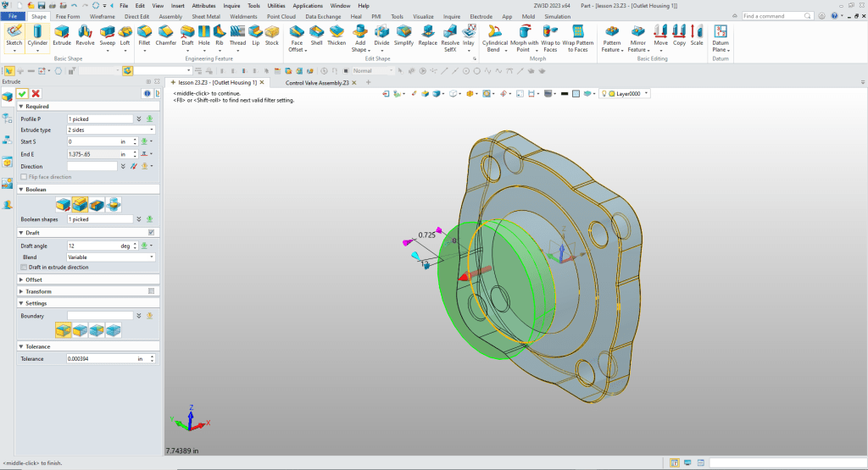Click the Datum Plane icon

pos(721,35)
